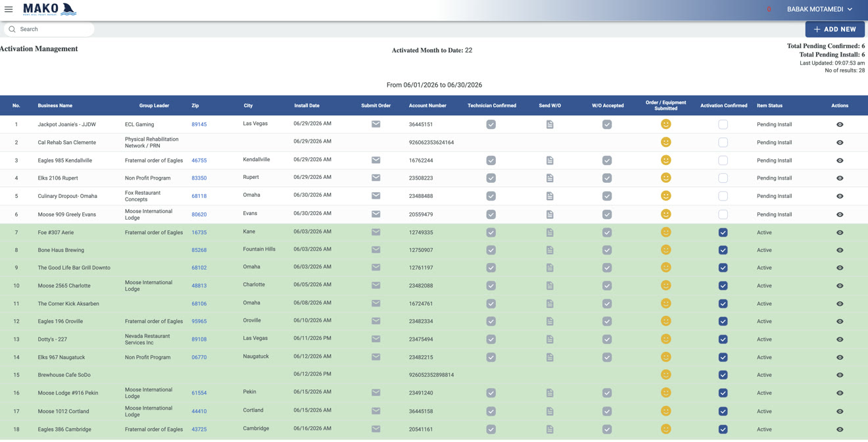
Task: Click the red notification counter
Action: (x=769, y=9)
